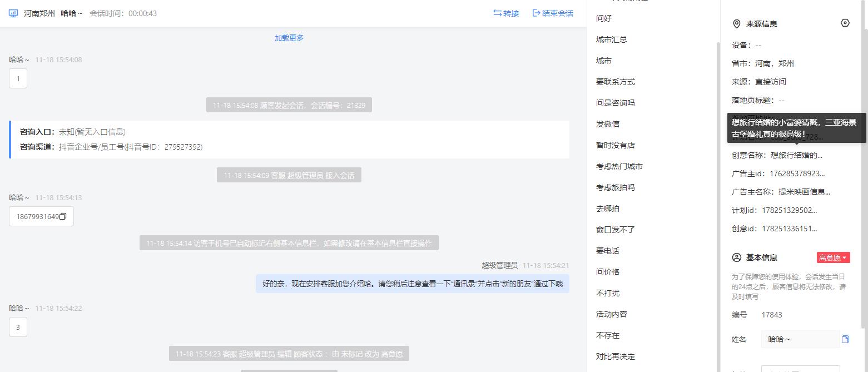Click the visitor message bubble "1"
The image size is (868, 372).
pyautogui.click(x=18, y=78)
